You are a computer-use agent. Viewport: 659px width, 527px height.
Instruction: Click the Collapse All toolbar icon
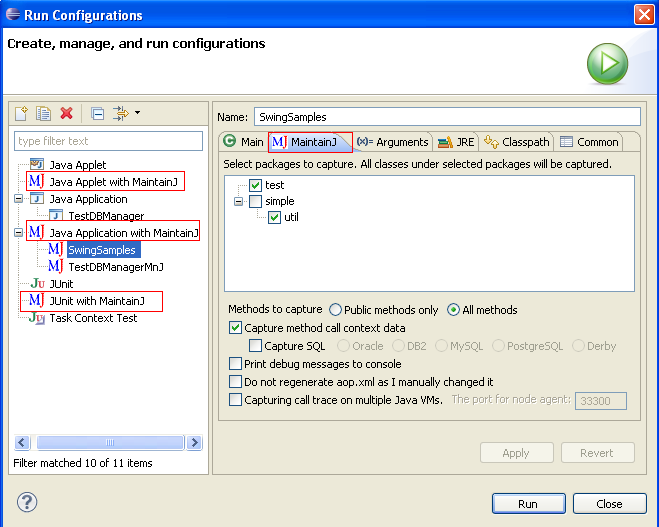(97, 114)
